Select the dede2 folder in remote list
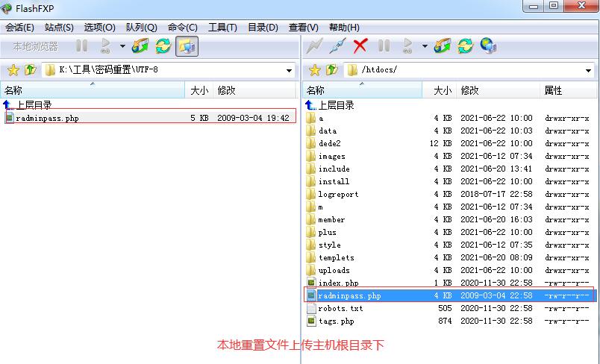 (x=329, y=143)
